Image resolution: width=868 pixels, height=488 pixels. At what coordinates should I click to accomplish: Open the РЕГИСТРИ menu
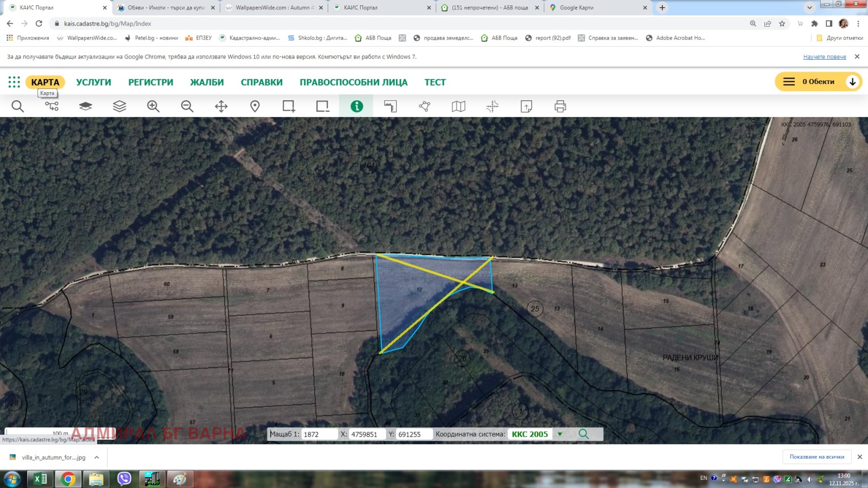pyautogui.click(x=151, y=82)
